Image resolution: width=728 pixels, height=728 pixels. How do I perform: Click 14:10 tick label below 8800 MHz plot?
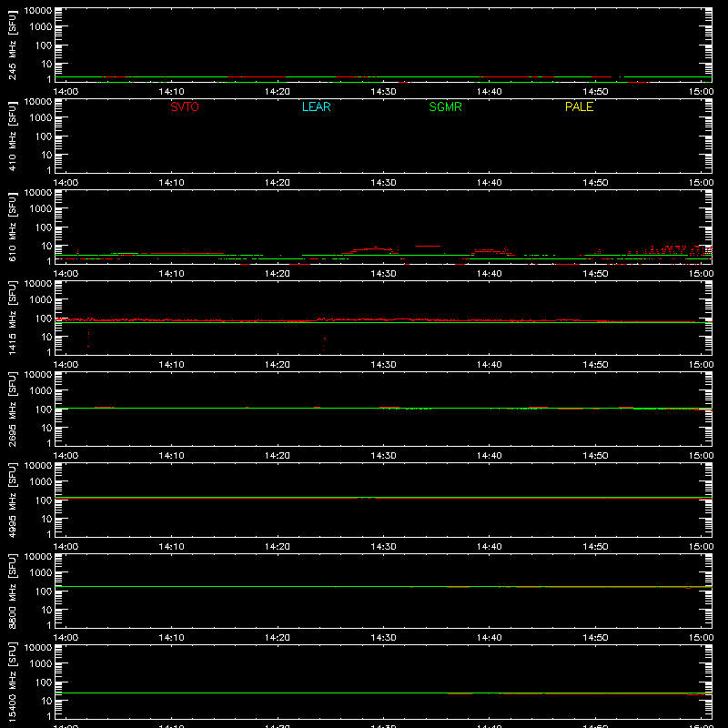[171, 638]
